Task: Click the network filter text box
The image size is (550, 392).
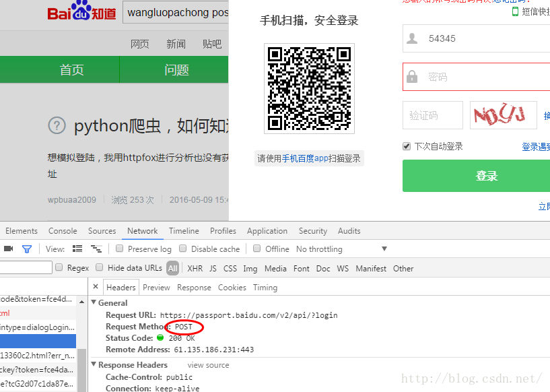Action: coord(26,267)
